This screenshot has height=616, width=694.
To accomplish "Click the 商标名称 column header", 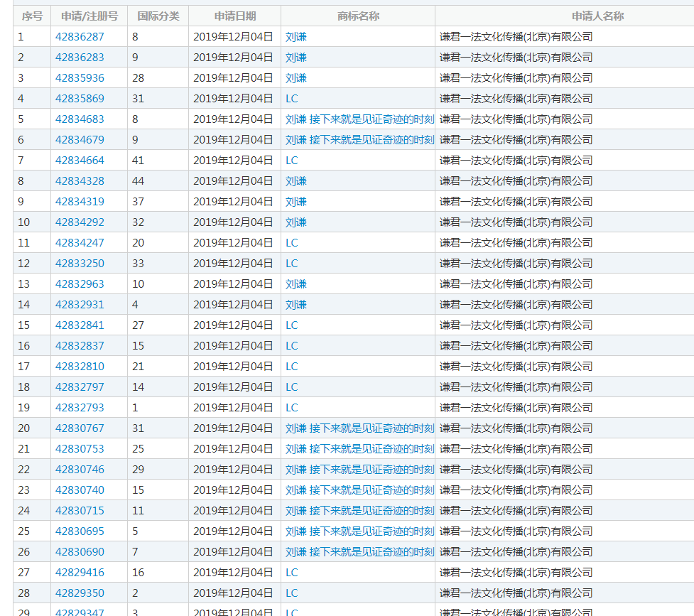I will click(358, 16).
